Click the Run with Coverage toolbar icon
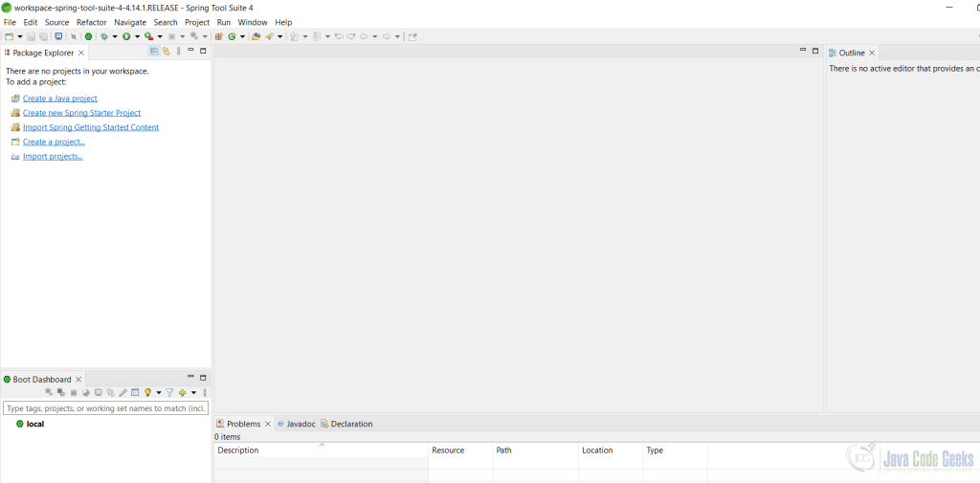The width and height of the screenshot is (980, 483). 148,36
